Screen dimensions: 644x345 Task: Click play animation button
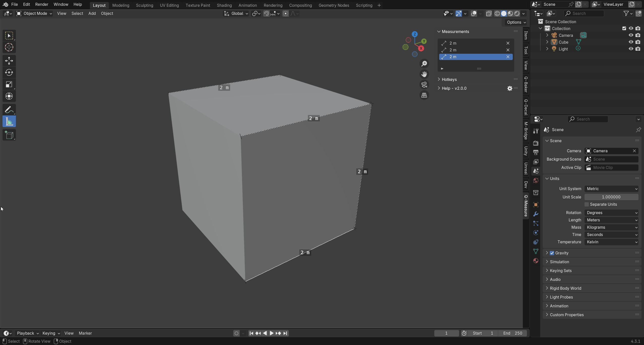coord(272,333)
